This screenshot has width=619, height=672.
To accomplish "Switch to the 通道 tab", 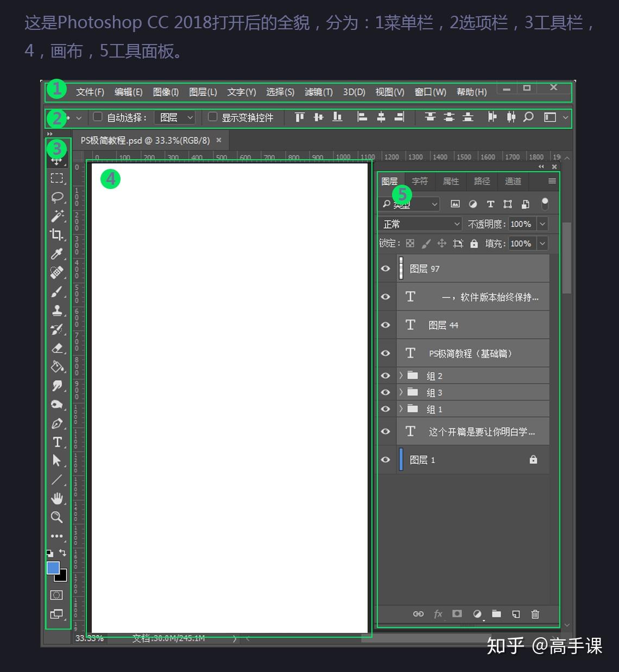I will pos(513,181).
